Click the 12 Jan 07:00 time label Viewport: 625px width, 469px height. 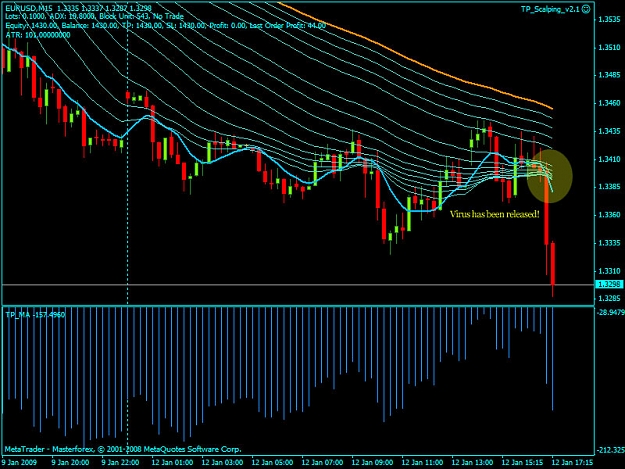[x=322, y=463]
